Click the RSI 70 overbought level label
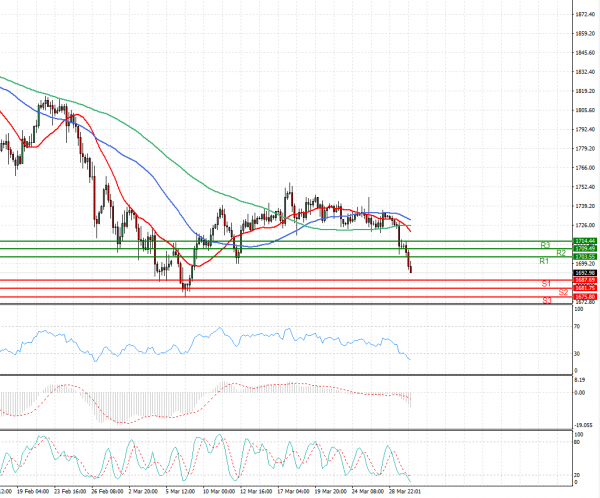Viewport: 600px width, 498px height. point(577,327)
